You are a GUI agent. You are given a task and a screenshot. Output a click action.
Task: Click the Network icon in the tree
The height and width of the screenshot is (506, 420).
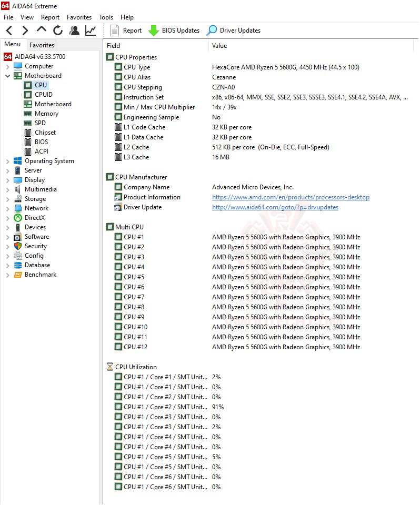[18, 208]
